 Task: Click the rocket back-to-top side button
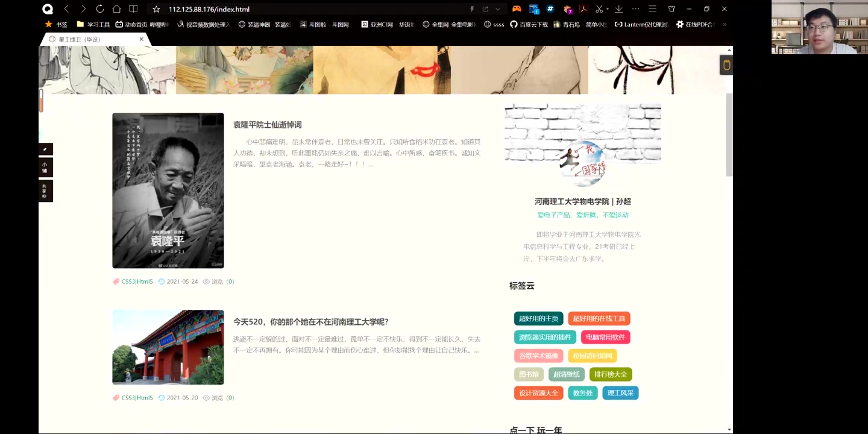pos(46,149)
